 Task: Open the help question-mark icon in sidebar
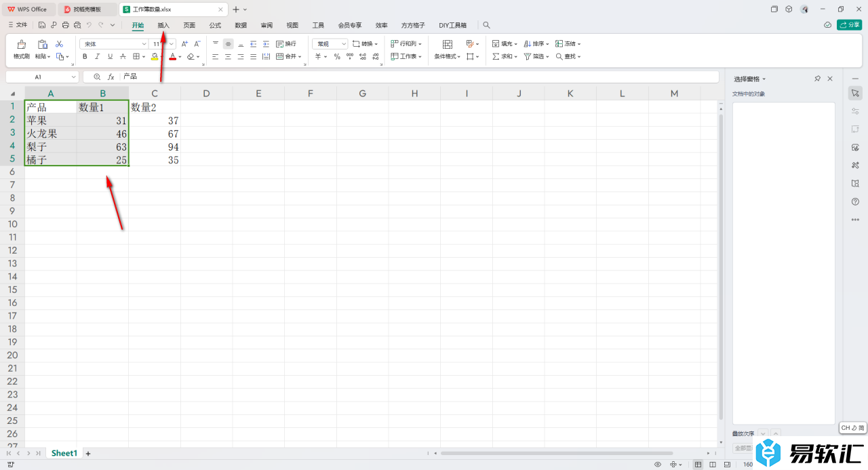(x=855, y=201)
